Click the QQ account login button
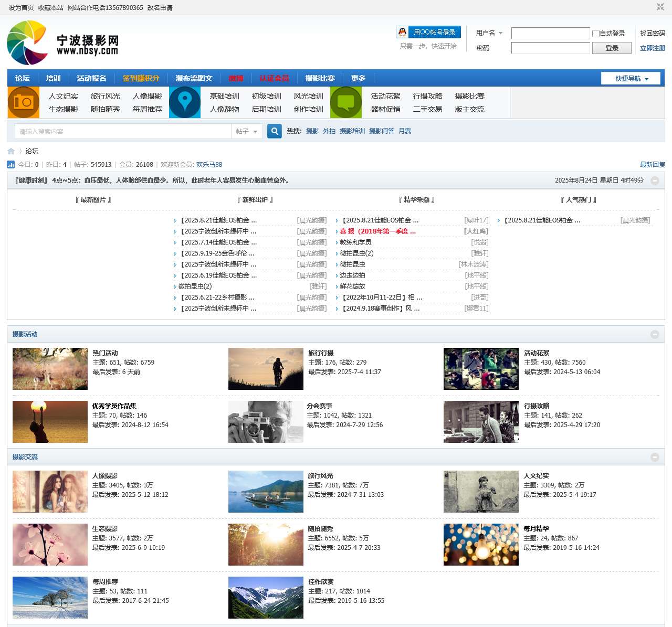 tap(428, 33)
